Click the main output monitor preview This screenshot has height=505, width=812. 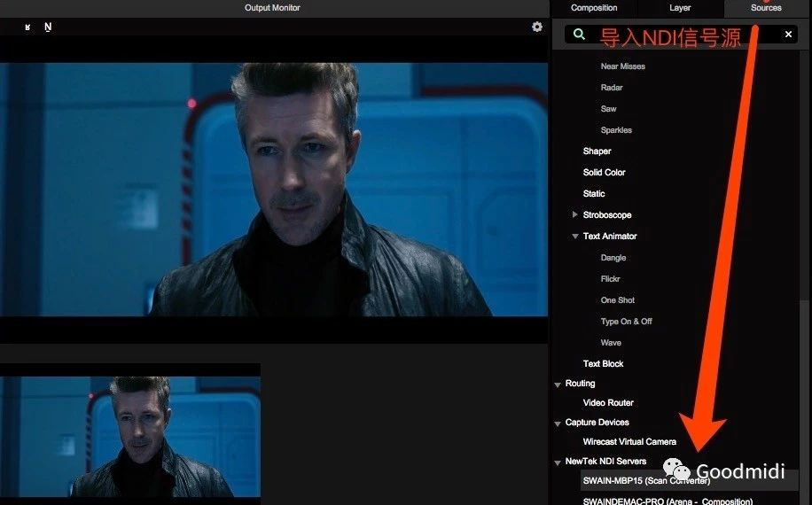(274, 190)
